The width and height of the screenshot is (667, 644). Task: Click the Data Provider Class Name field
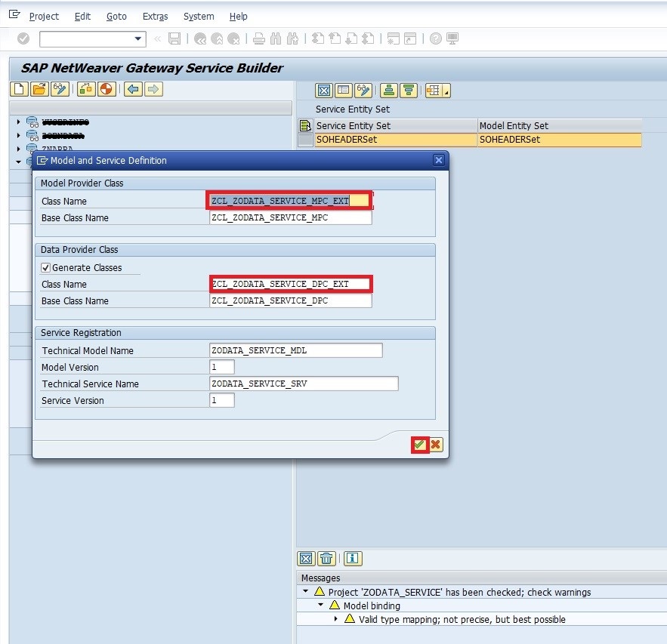click(290, 284)
